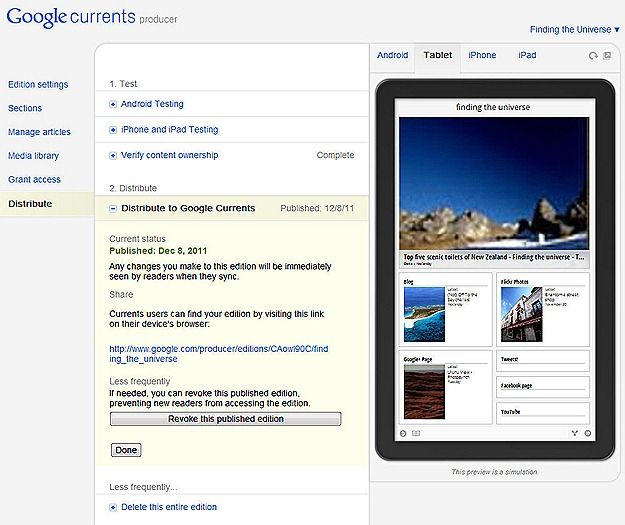
Task: Click the share icon in tablet preview
Action: coord(574,433)
